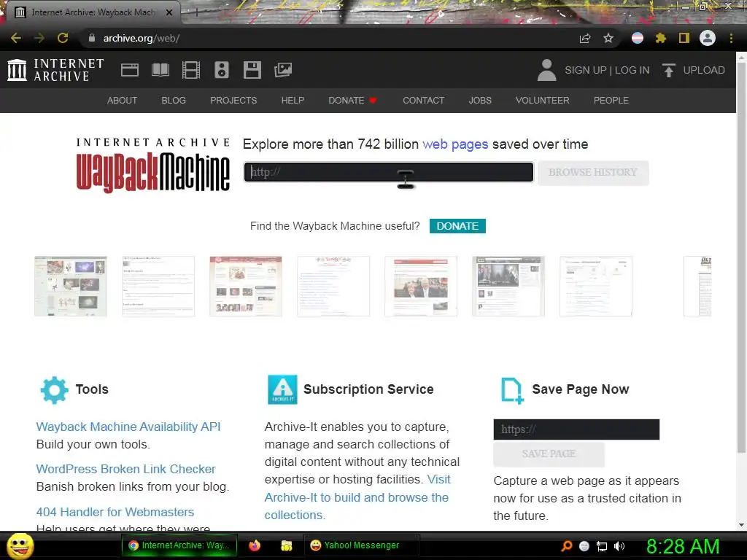Open the DONATE menu item with heart
The image size is (747, 560).
[352, 101]
